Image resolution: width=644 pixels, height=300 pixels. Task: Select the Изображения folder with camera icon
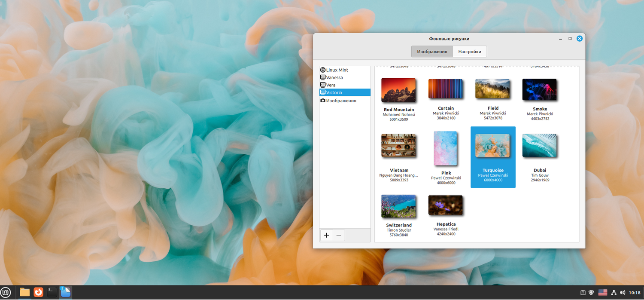(345, 101)
